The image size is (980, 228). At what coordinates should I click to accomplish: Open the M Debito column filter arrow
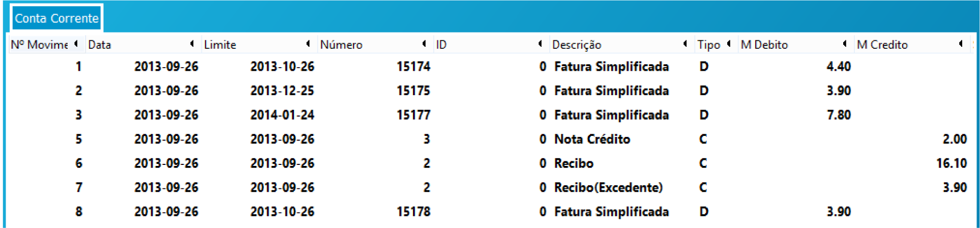(x=844, y=44)
